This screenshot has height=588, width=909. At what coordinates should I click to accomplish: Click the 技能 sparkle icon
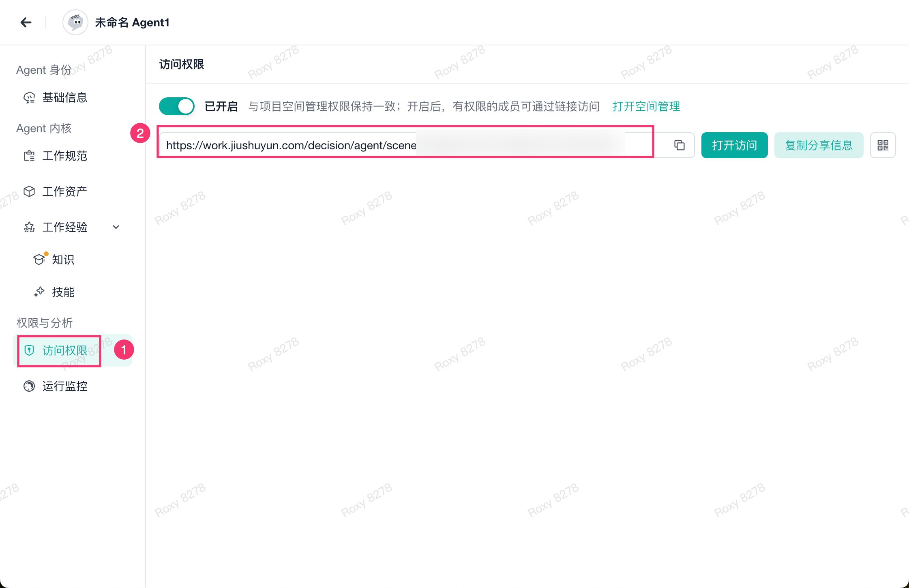(x=39, y=292)
